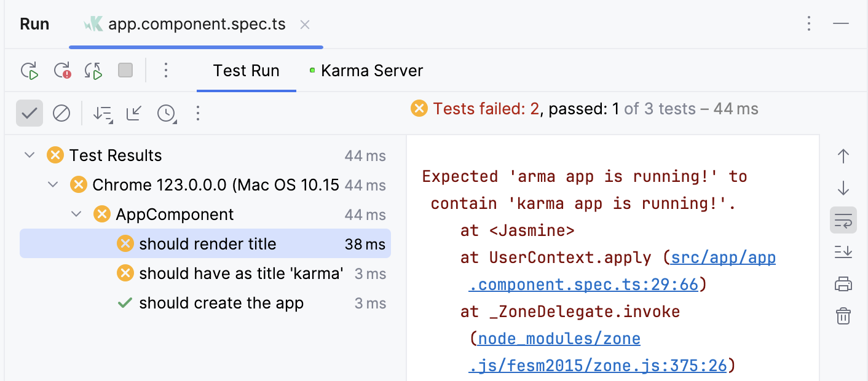Viewport: 868px width, 381px height.
Task: Collapse the Test Results tree node
Action: [x=29, y=155]
